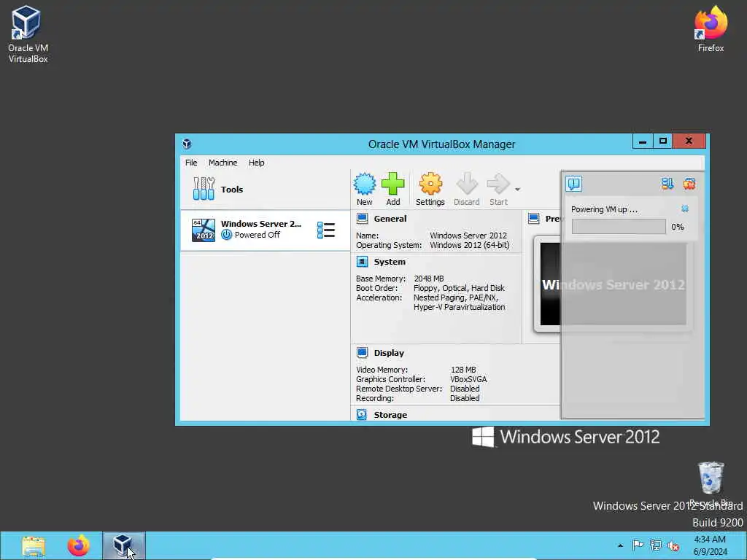Click the network tray icon
747x560 pixels.
[x=656, y=545]
